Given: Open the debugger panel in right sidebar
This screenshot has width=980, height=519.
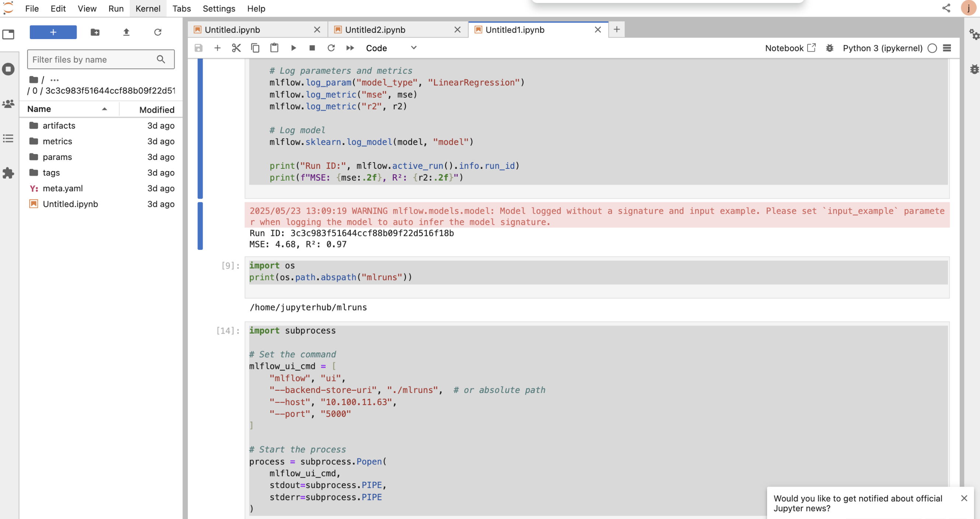Looking at the screenshot, I should (x=974, y=69).
